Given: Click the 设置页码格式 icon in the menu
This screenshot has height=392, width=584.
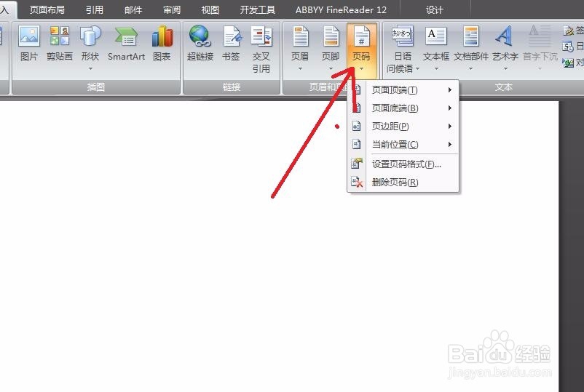Looking at the screenshot, I should [x=356, y=164].
